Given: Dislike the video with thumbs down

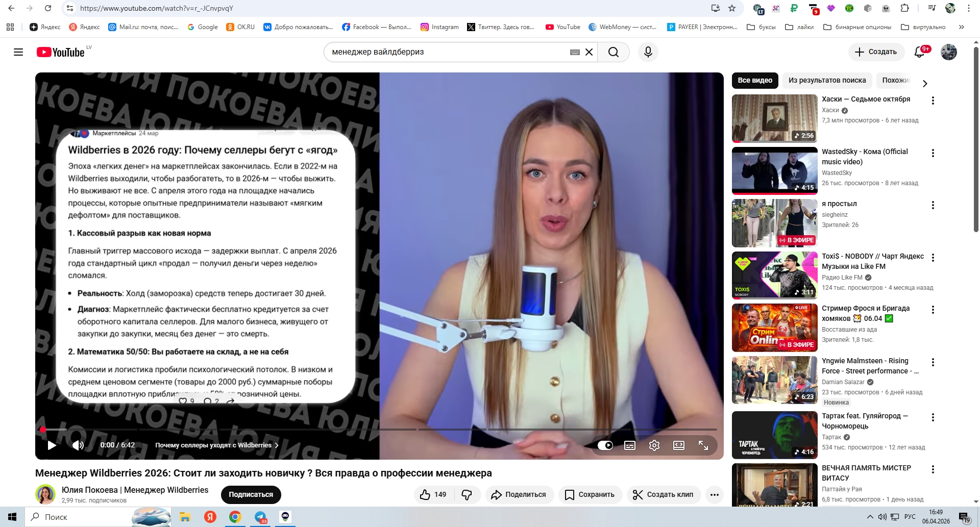Looking at the screenshot, I should click(467, 494).
